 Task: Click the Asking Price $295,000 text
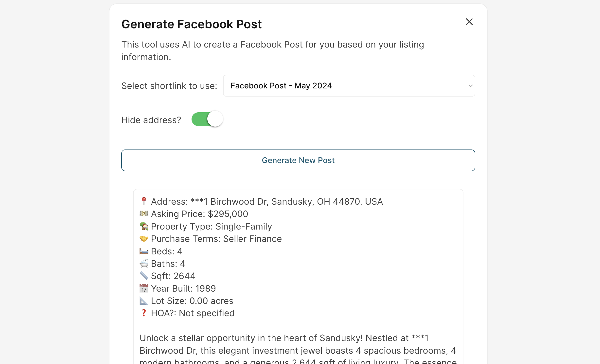[x=199, y=214]
